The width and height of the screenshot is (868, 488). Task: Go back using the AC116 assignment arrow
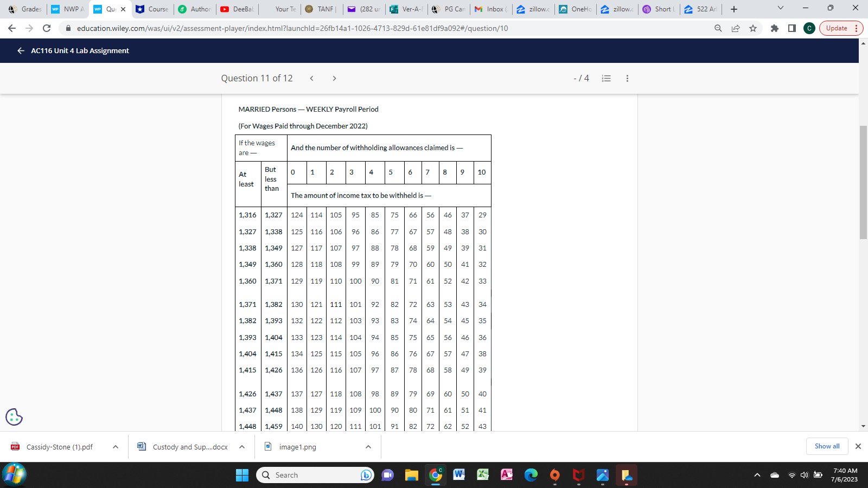pyautogui.click(x=21, y=50)
